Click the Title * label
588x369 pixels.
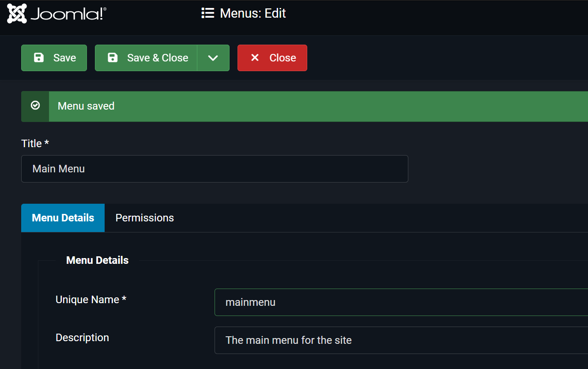pyautogui.click(x=35, y=144)
